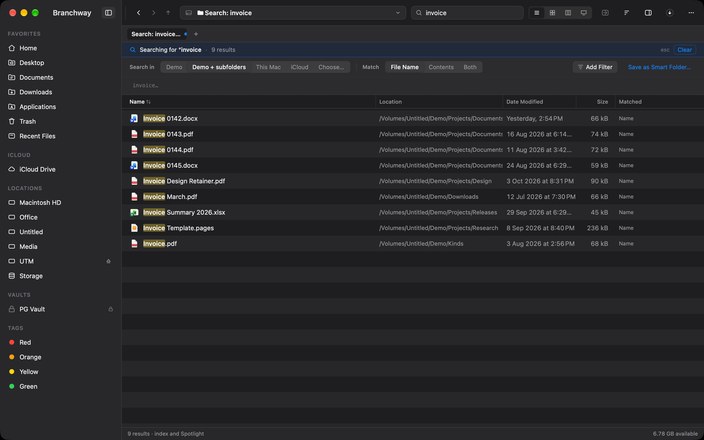Click the invoice search field
Screen dimensions: 704x440
pyautogui.click(x=467, y=13)
